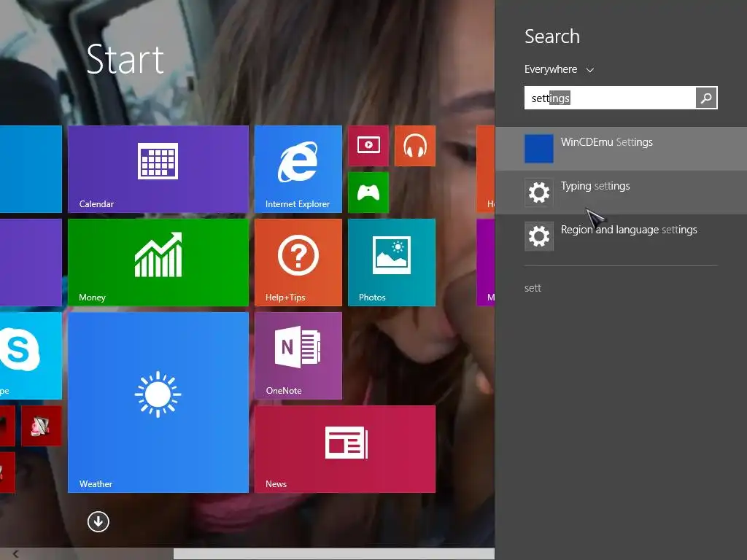This screenshot has width=747, height=560.
Task: Click the search magnifier button
Action: (706, 98)
